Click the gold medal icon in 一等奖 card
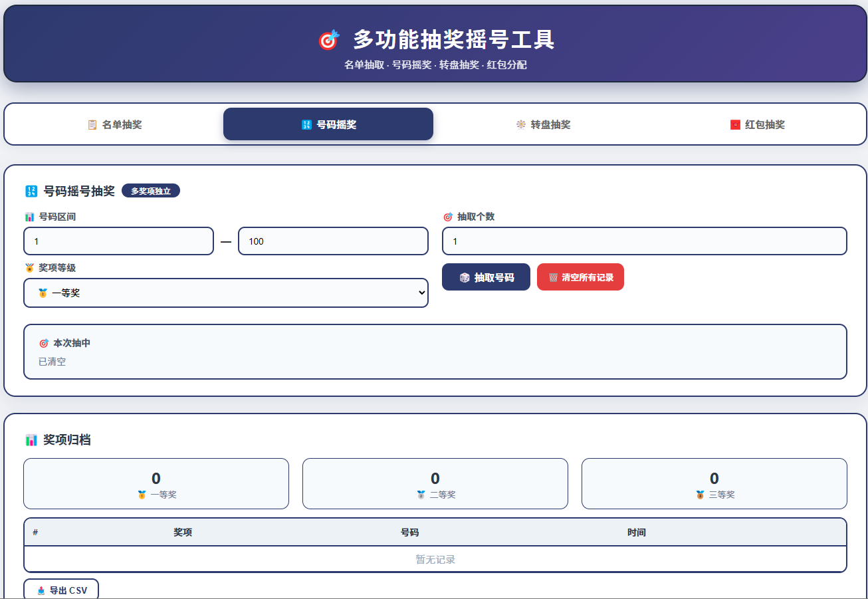 click(142, 495)
